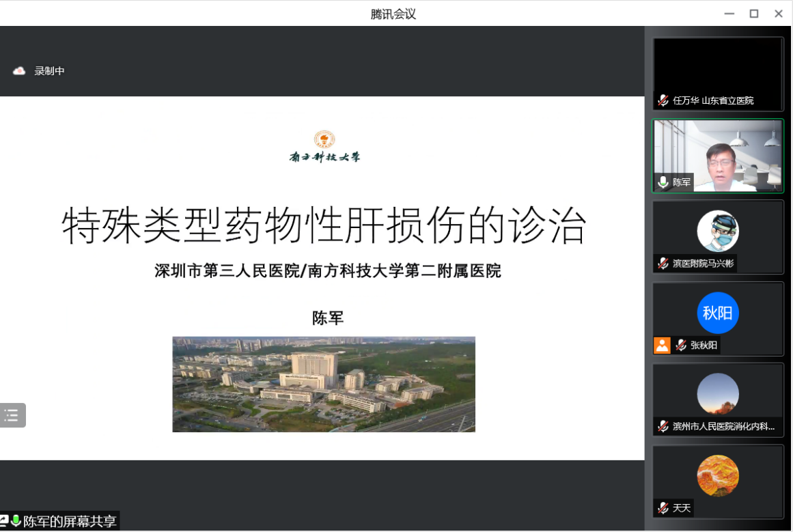Image resolution: width=793 pixels, height=532 pixels.
Task: Click 马兴彬's cartoon doctor avatar
Action: coord(717,231)
